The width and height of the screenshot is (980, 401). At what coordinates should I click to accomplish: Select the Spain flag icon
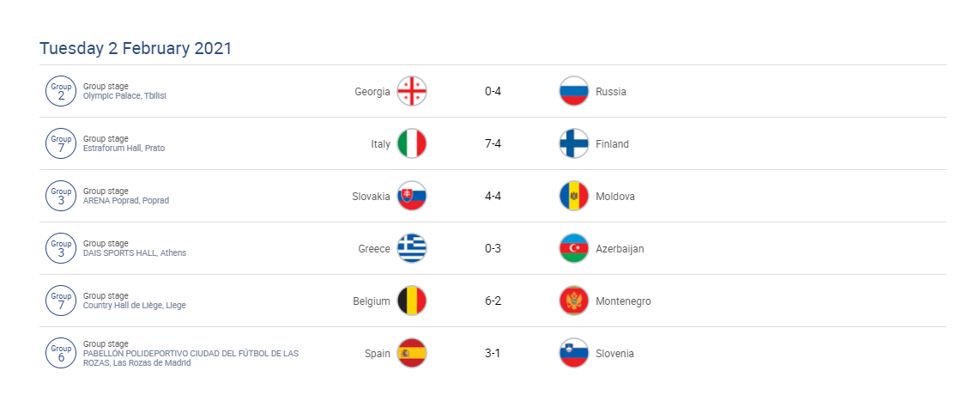click(412, 354)
